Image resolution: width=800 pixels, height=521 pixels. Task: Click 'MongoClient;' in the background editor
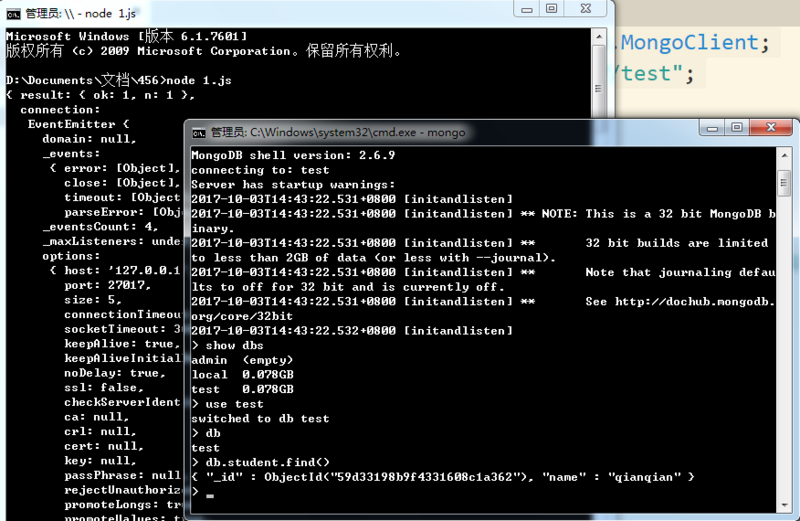point(695,42)
